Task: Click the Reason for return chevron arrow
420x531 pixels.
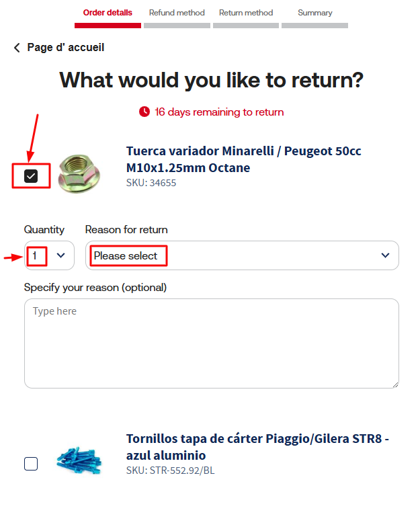Action: pyautogui.click(x=385, y=255)
